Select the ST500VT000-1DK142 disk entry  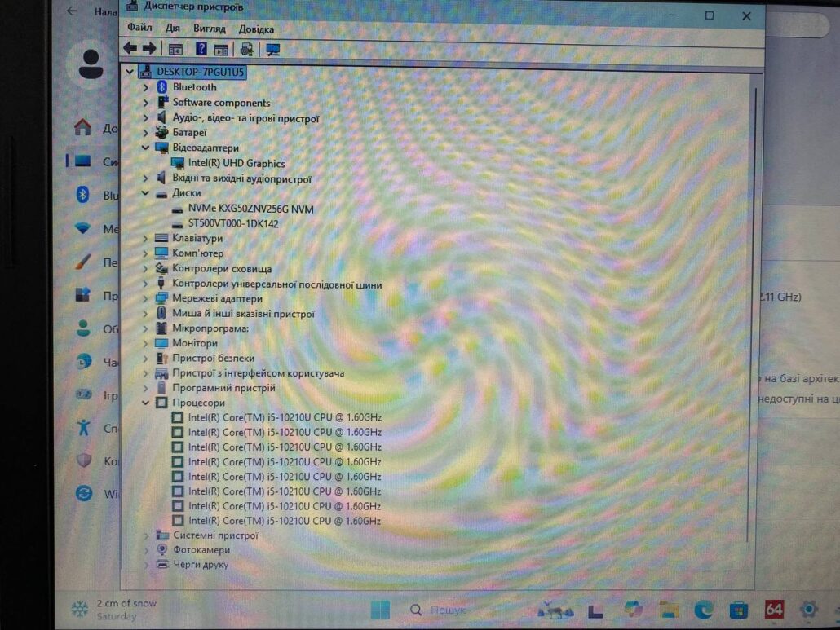(x=233, y=222)
